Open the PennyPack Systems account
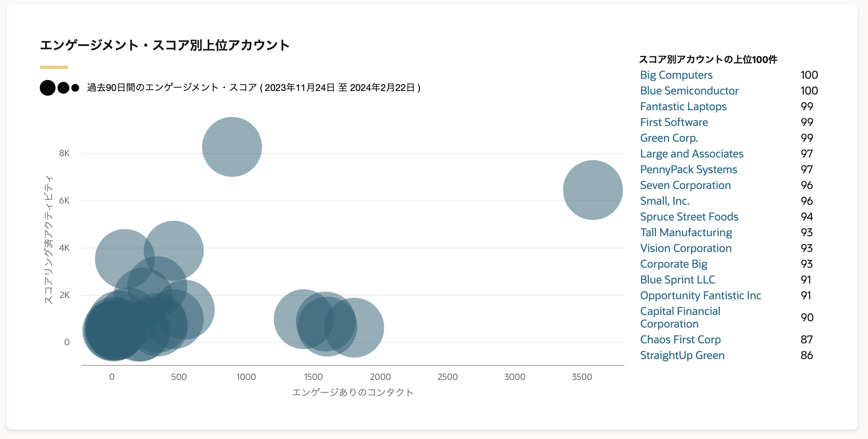This screenshot has width=868, height=439. (688, 169)
